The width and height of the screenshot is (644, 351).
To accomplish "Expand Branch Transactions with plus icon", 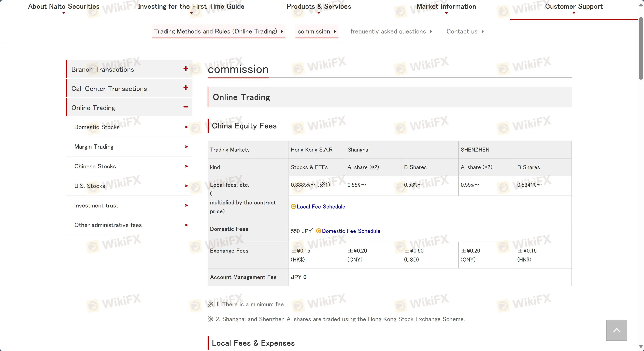I will [185, 68].
